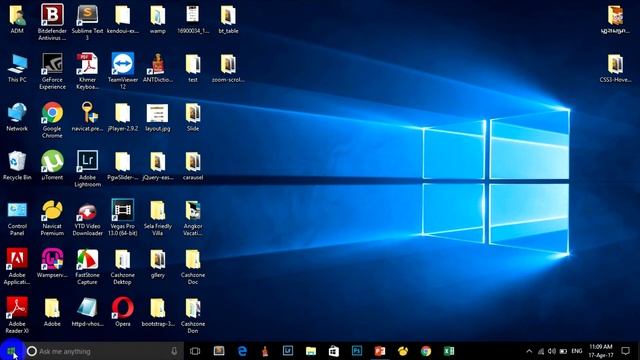The height and width of the screenshot is (360, 640).
Task: Open the carausel folder
Action: click(x=193, y=166)
